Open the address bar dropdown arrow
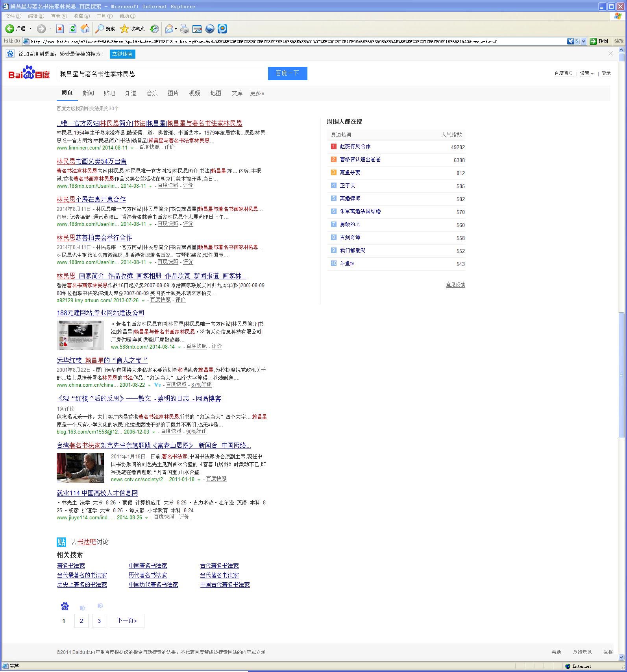627x672 pixels. (x=583, y=41)
